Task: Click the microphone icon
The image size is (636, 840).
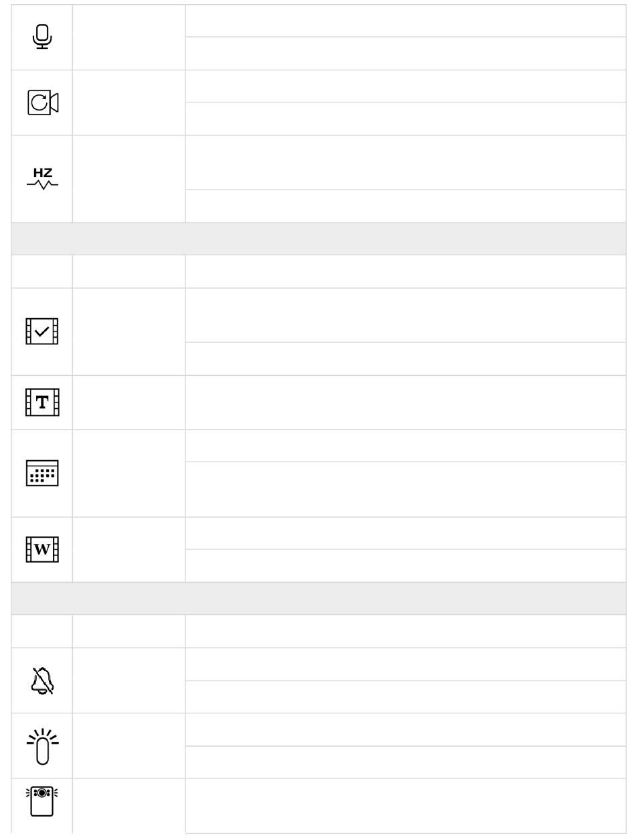Action: click(42, 36)
